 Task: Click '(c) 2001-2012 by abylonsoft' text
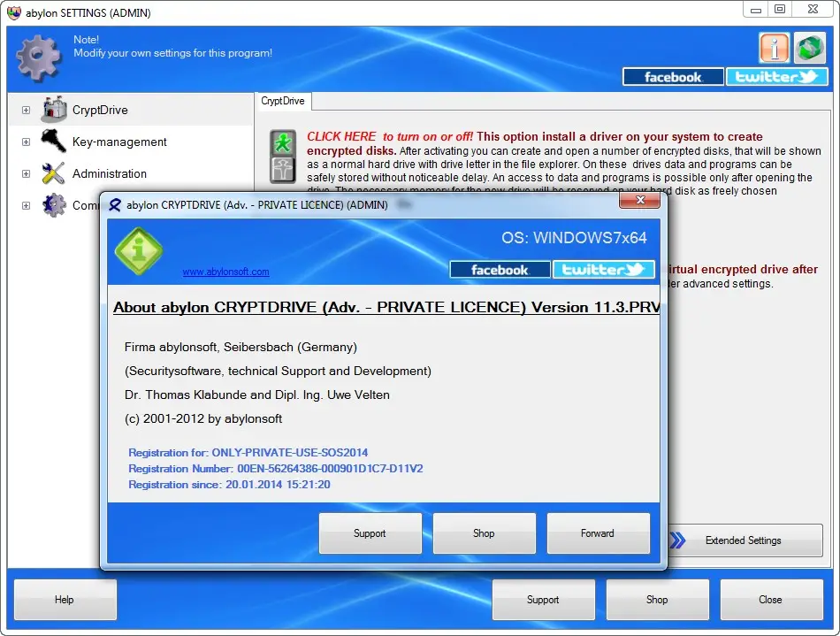203,418
